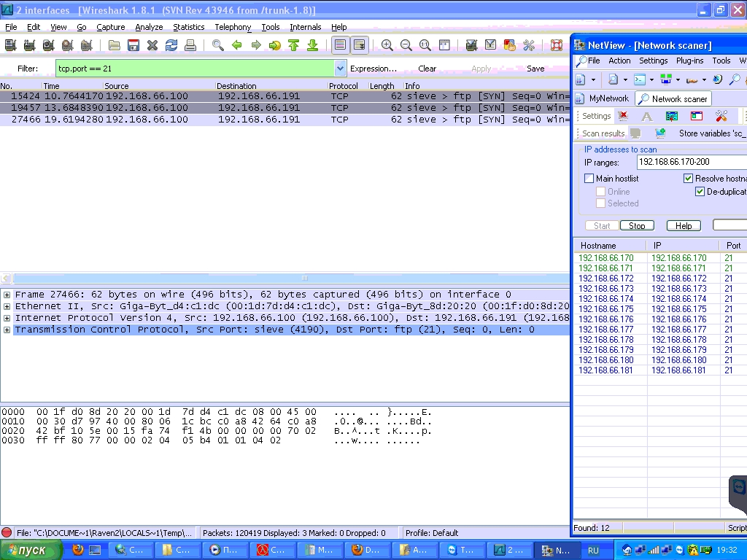
Task: Print packets using the printer icon
Action: coord(190,45)
